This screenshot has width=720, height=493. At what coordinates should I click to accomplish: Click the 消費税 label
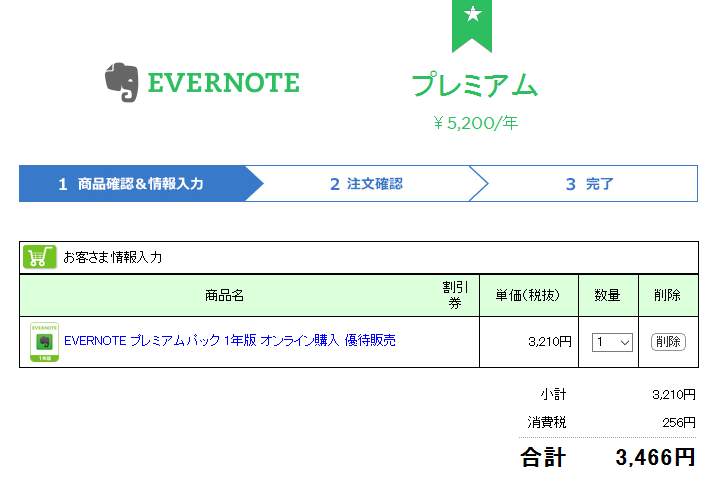pyautogui.click(x=546, y=422)
